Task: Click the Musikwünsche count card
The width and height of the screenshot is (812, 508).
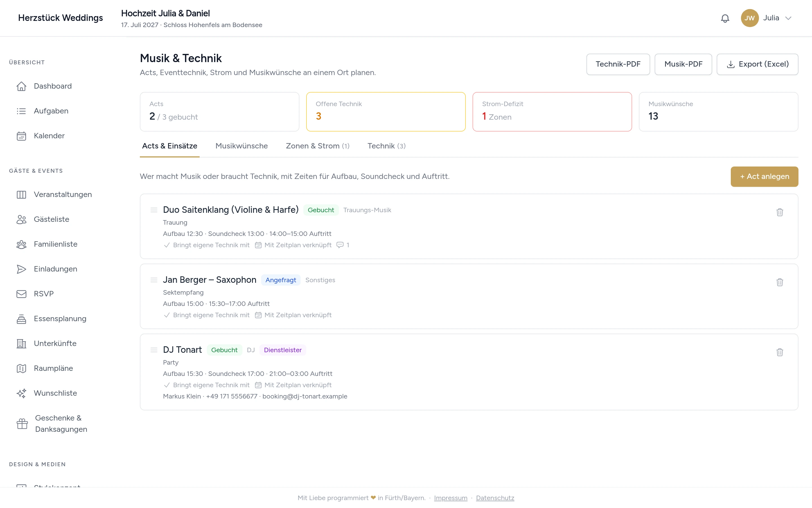Action: (x=718, y=112)
